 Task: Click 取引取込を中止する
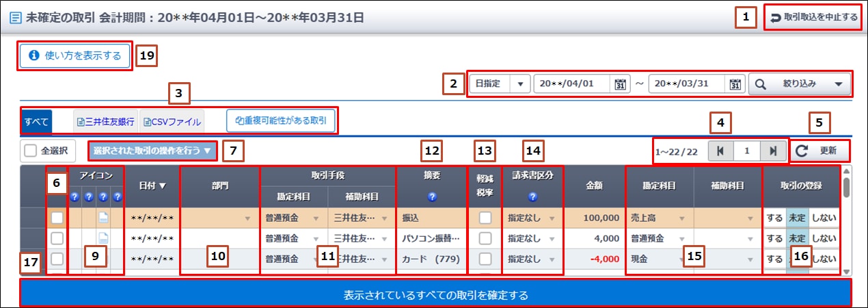coord(813,17)
